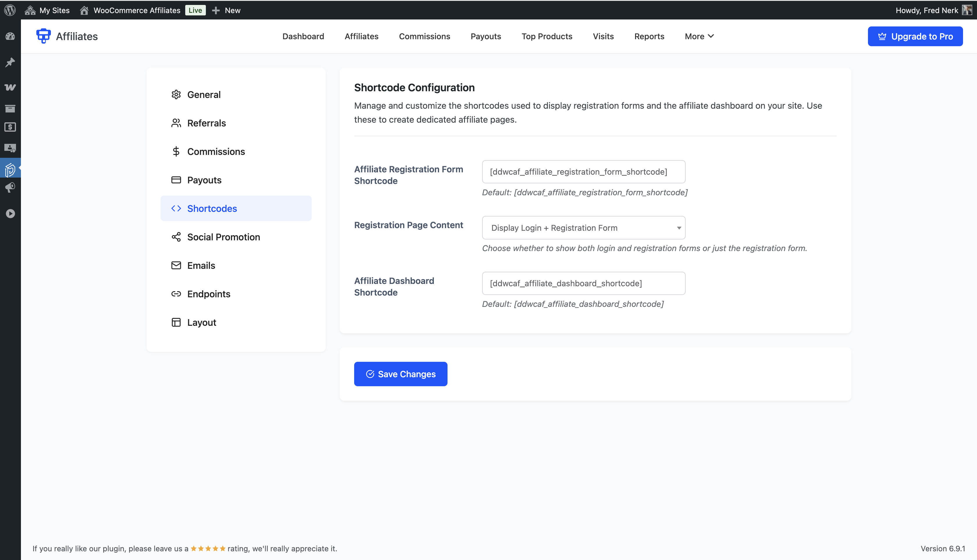Viewport: 977px width, 560px height.
Task: Open the Products archive icon in sidebar
Action: point(10,108)
